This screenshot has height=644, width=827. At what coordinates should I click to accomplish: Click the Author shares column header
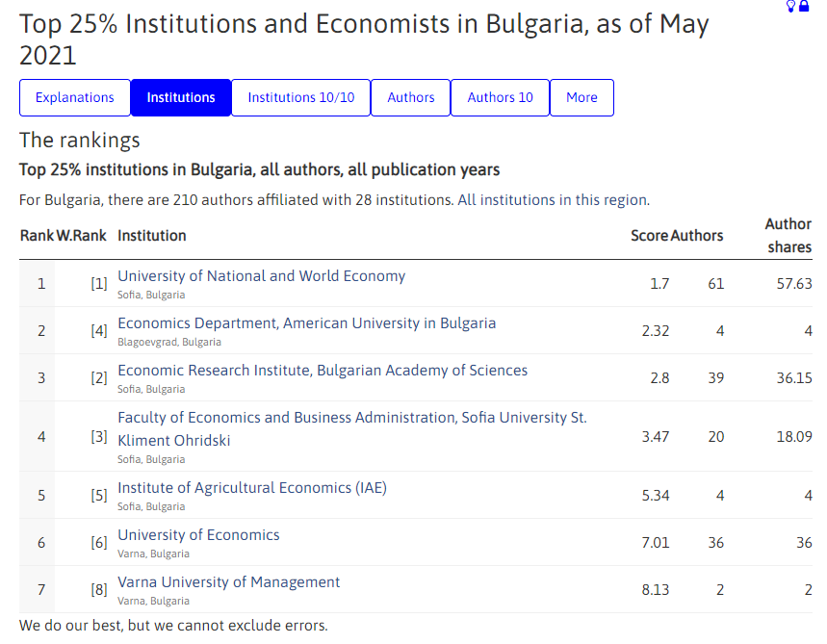point(788,236)
